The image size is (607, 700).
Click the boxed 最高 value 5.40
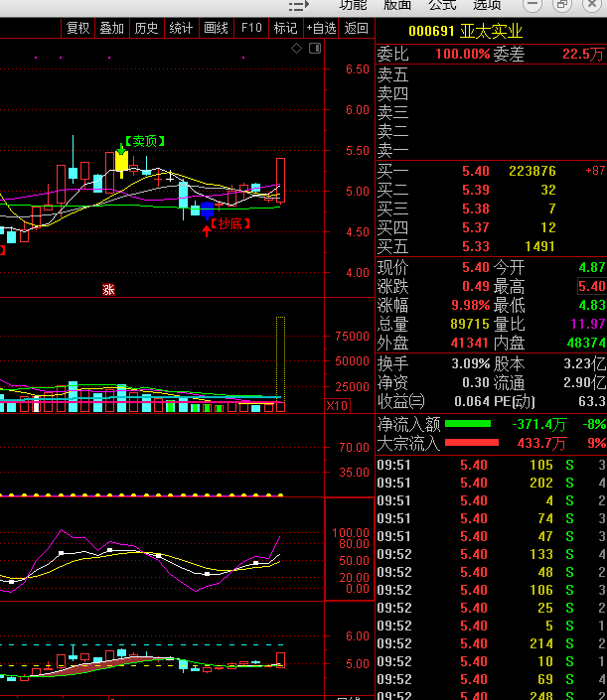(592, 286)
